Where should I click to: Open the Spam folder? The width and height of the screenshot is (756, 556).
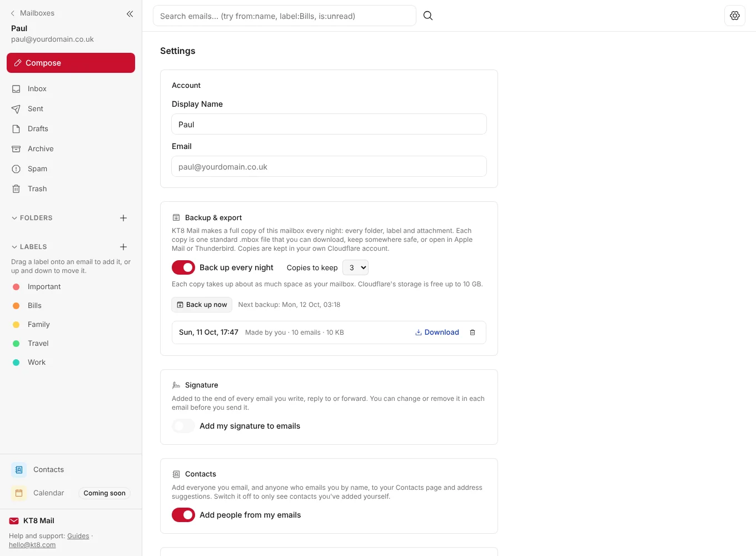point(71,169)
